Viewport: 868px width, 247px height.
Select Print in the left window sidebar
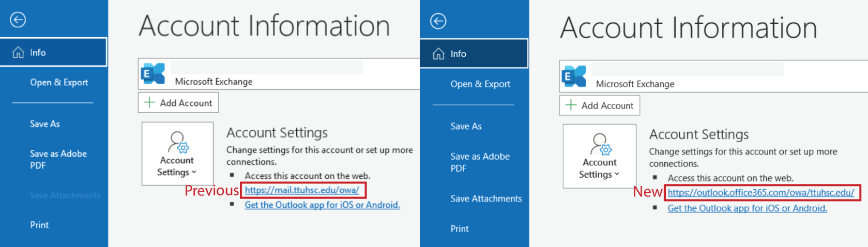pos(39,225)
